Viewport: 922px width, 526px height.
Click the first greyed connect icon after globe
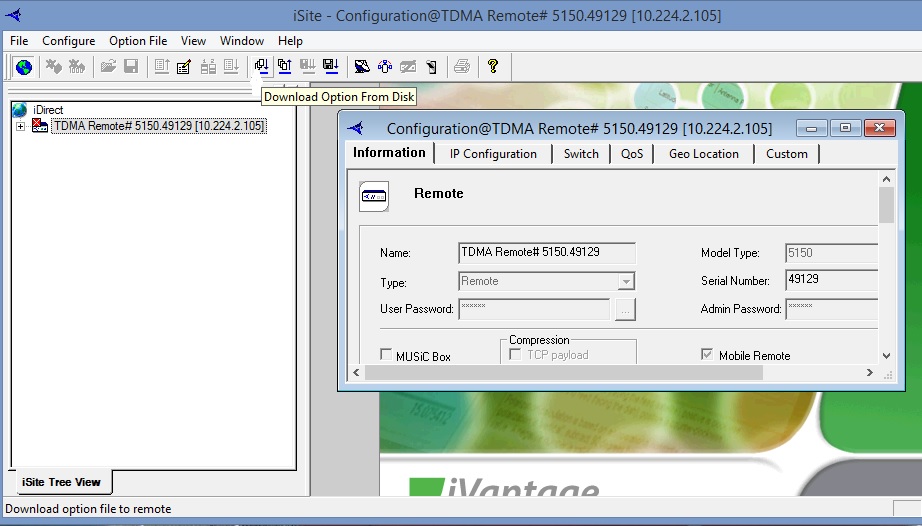click(x=54, y=66)
